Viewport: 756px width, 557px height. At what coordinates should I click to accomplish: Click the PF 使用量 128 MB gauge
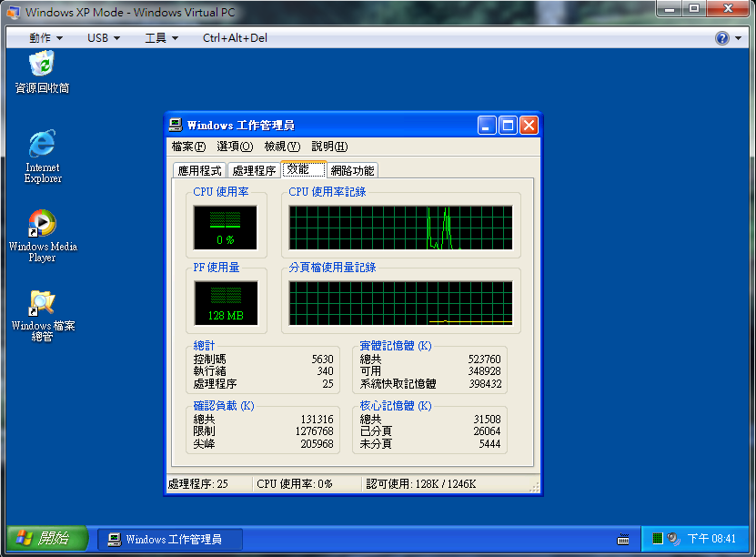(226, 303)
